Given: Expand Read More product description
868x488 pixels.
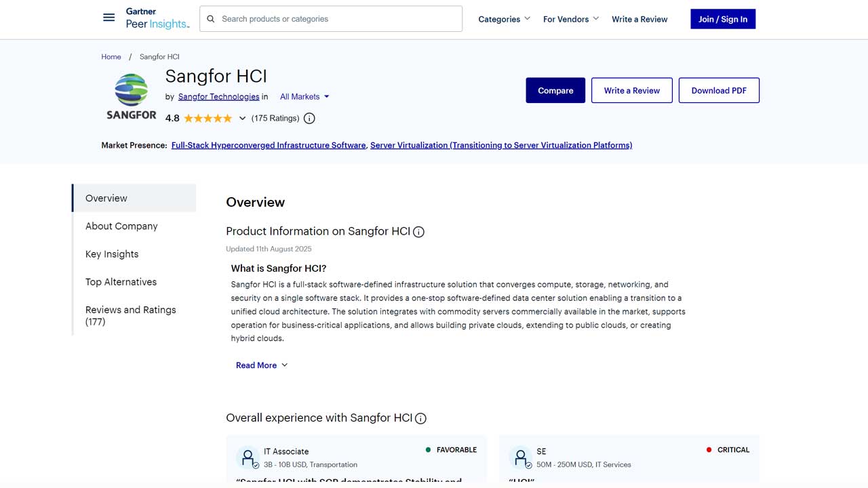Looking at the screenshot, I should pos(262,365).
